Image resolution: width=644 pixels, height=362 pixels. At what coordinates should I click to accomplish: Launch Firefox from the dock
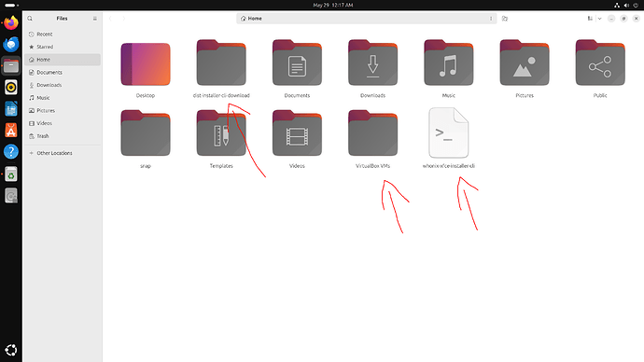click(11, 22)
